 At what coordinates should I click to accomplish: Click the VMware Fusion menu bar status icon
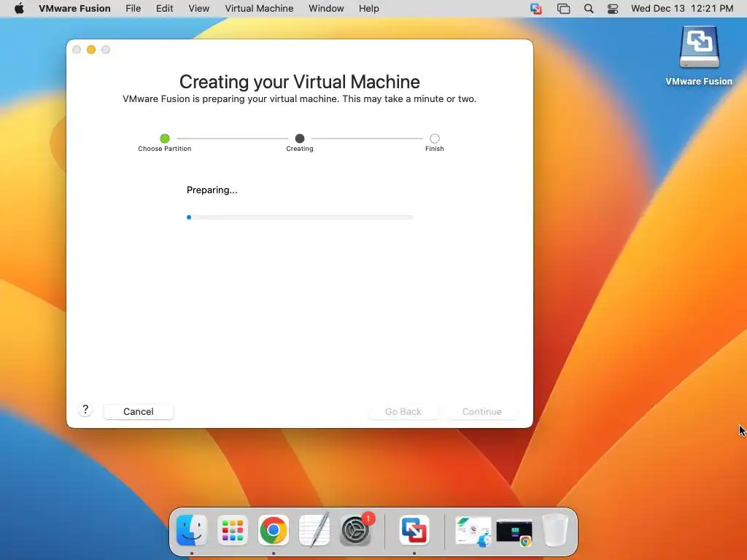tap(536, 9)
